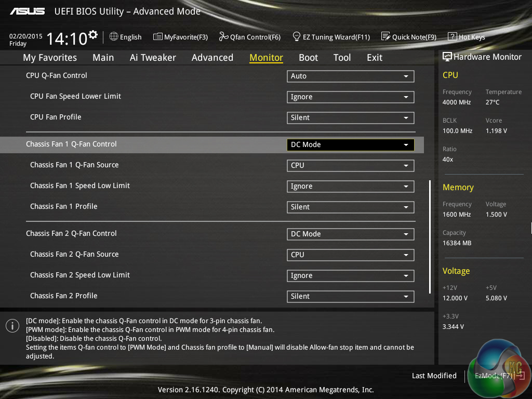Select the CPU Fan Profile label

pyautogui.click(x=56, y=117)
